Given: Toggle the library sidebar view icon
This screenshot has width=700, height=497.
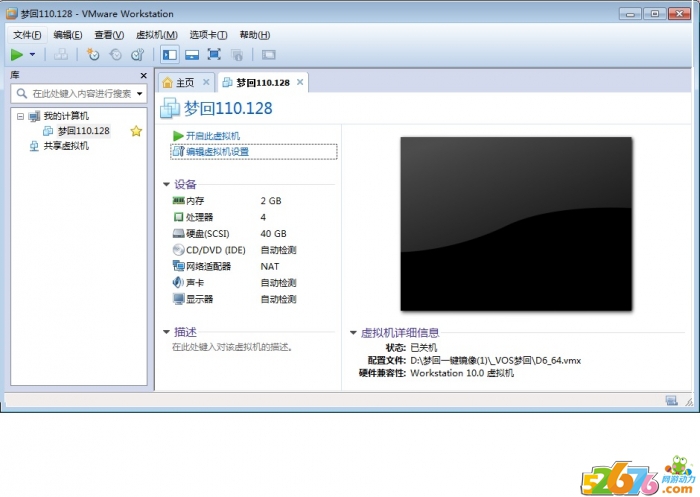Looking at the screenshot, I should click(170, 54).
